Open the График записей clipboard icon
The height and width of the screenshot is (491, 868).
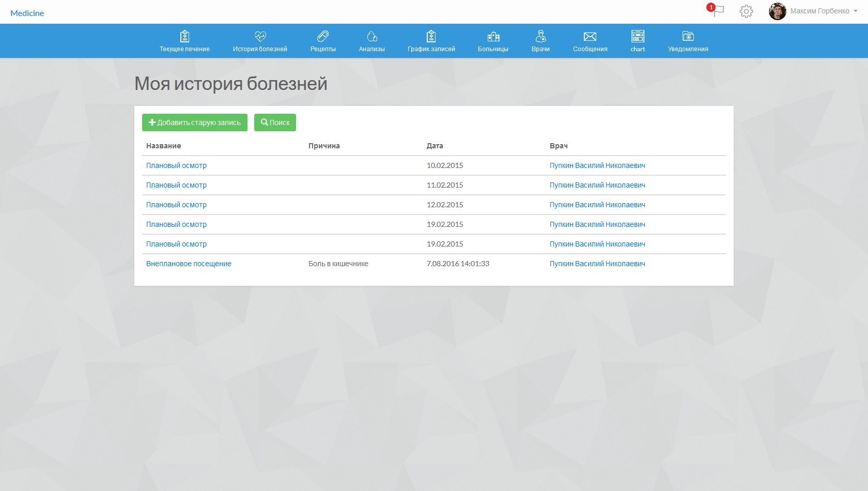pyautogui.click(x=431, y=36)
